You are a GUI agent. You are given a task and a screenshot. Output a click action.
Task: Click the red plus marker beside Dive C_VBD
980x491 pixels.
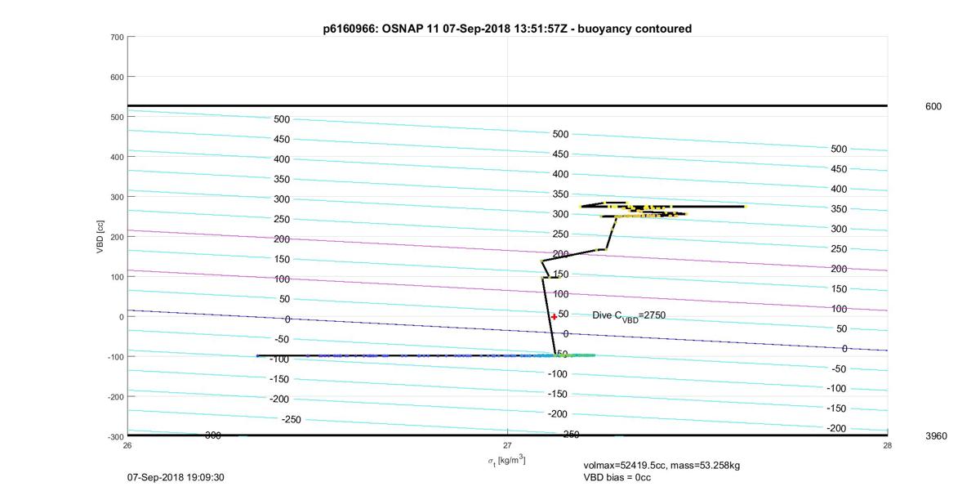(554, 317)
